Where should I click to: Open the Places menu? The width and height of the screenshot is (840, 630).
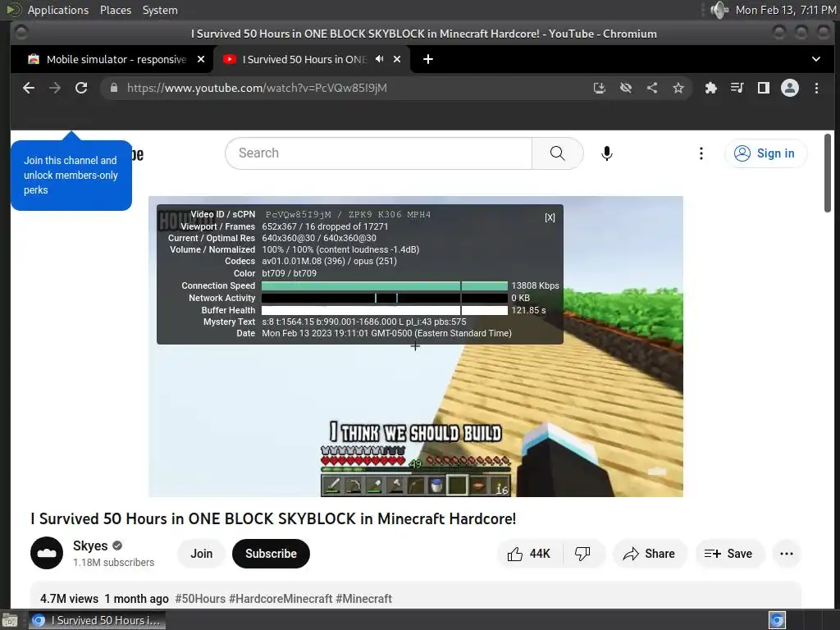pyautogui.click(x=115, y=10)
